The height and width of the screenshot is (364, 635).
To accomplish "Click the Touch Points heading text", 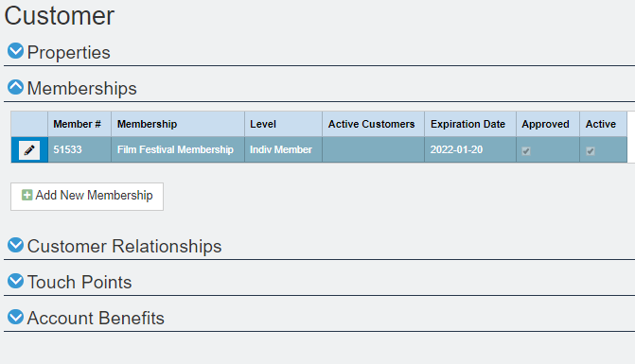I will (79, 283).
